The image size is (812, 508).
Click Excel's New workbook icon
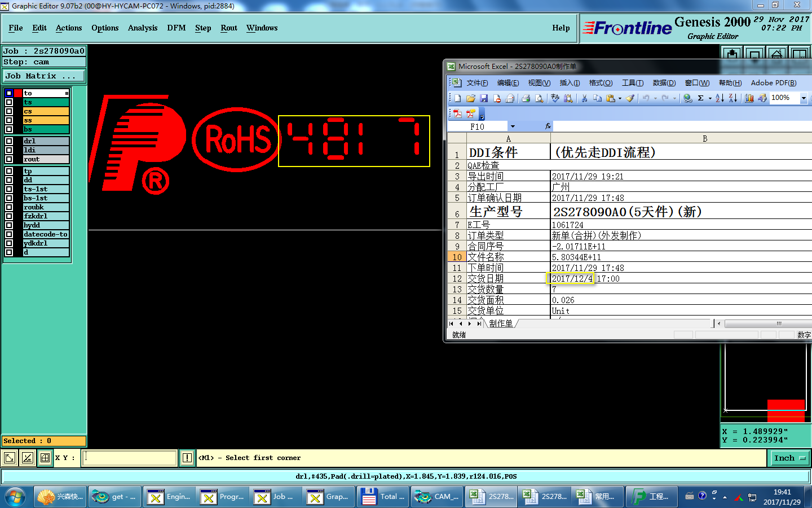pyautogui.click(x=458, y=98)
